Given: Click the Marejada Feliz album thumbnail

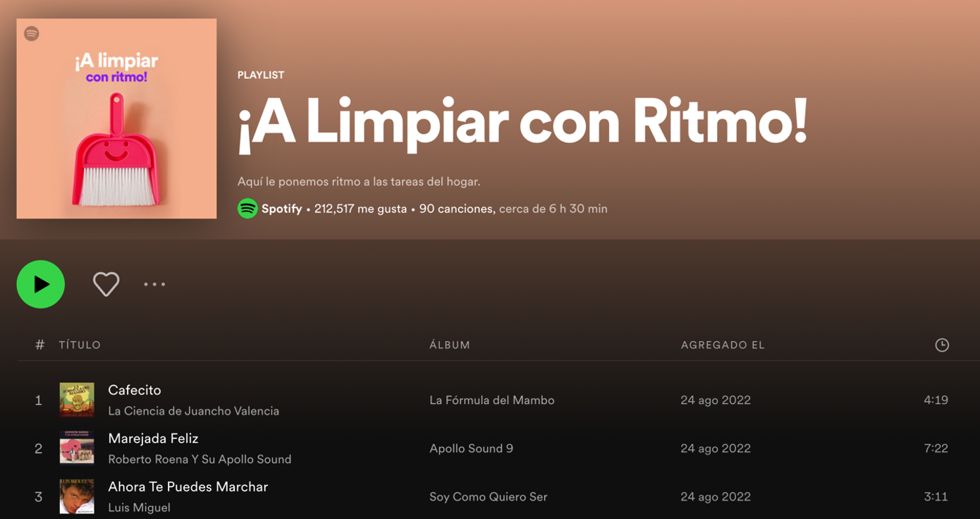Looking at the screenshot, I should point(77,448).
